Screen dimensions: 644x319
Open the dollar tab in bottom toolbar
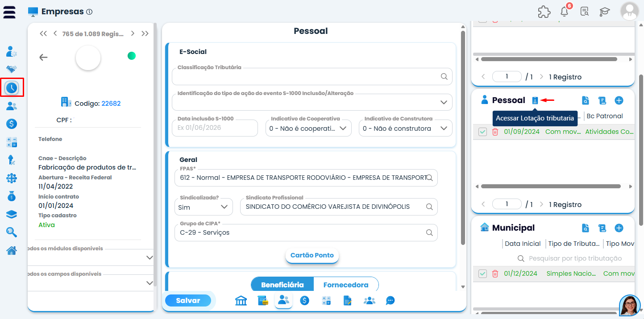click(x=305, y=301)
